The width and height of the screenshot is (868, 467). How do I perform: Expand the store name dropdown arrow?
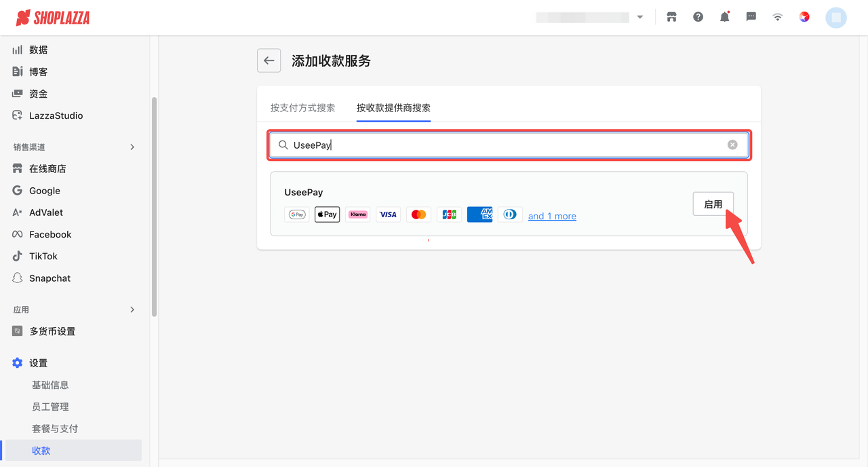(x=640, y=18)
